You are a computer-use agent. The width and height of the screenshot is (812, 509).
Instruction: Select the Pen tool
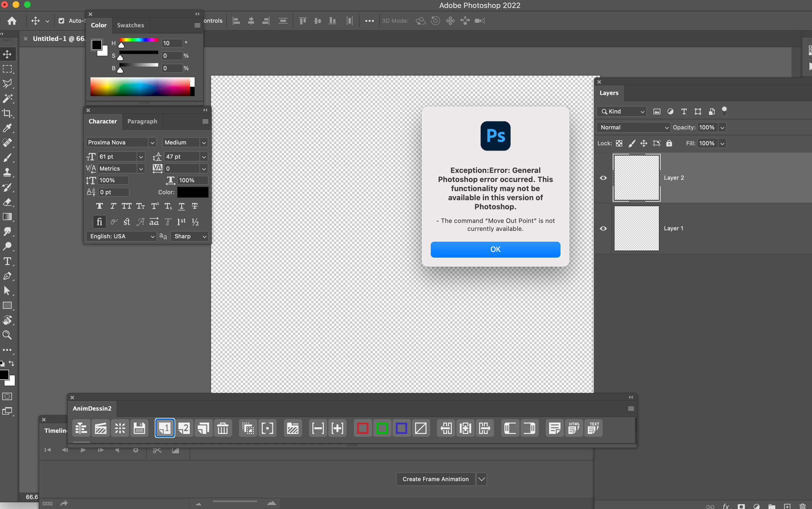7,276
